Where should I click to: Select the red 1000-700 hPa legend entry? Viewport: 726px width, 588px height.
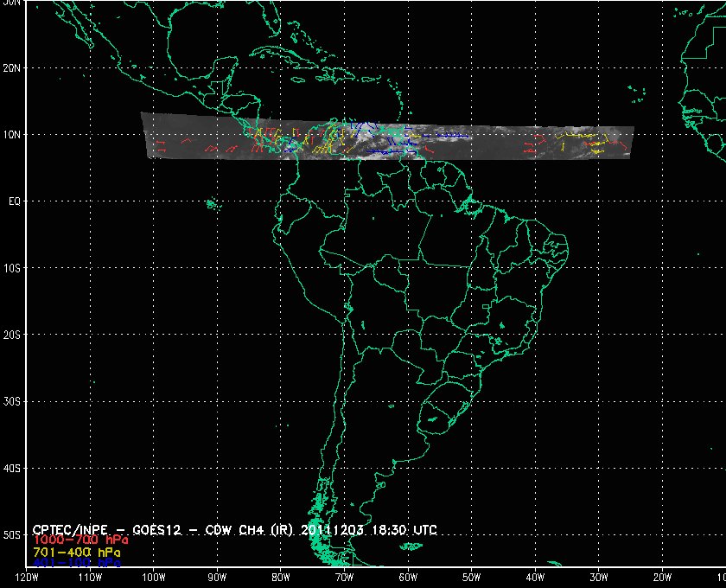(x=80, y=540)
